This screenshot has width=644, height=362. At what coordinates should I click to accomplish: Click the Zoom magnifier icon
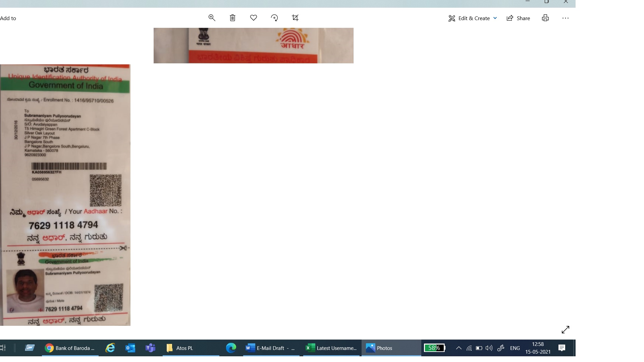click(x=212, y=18)
